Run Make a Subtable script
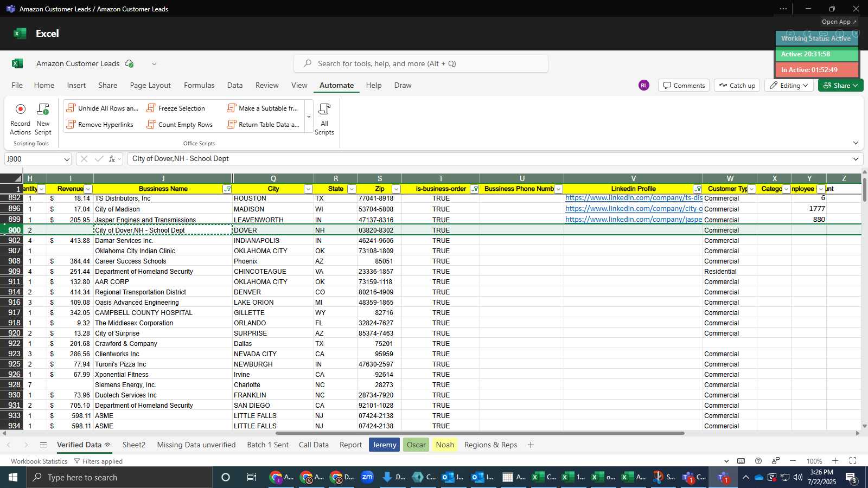Image resolution: width=868 pixels, height=488 pixels. pos(263,108)
